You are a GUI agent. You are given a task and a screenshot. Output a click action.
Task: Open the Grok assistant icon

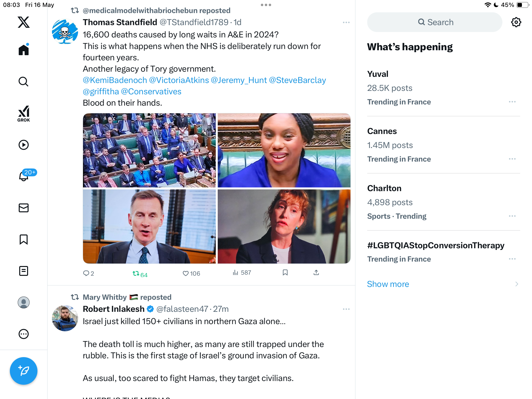click(24, 114)
